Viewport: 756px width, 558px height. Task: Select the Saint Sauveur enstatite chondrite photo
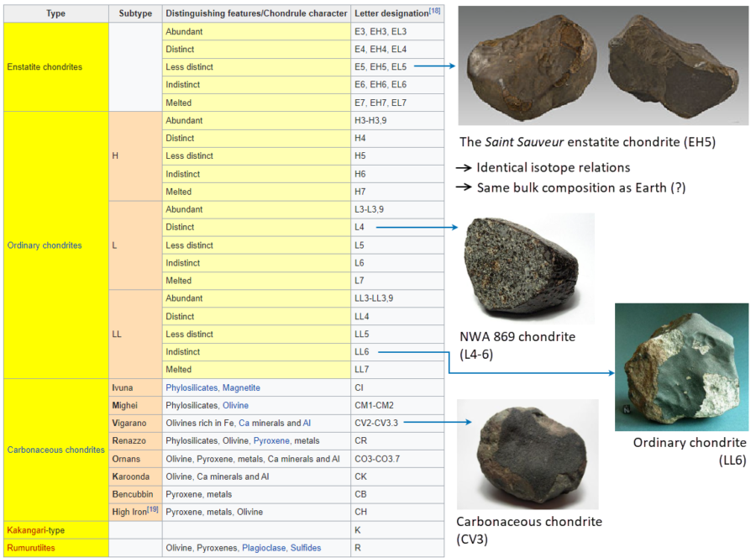[x=602, y=66]
